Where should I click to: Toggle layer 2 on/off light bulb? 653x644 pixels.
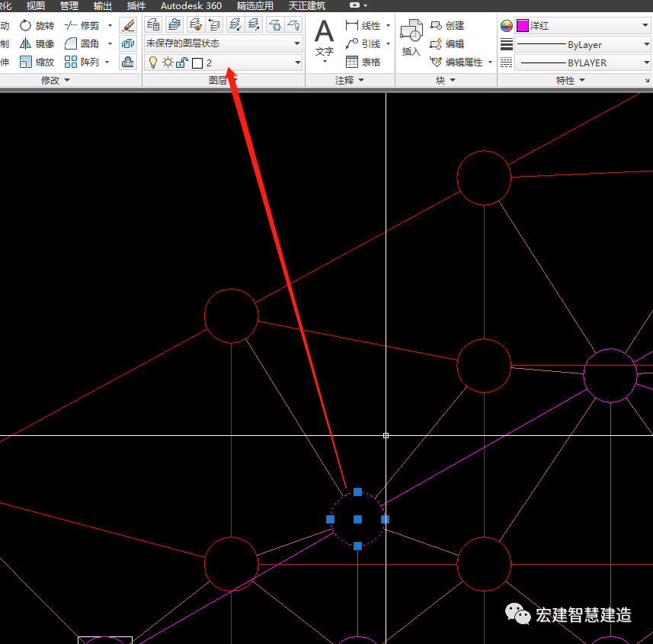(x=153, y=62)
